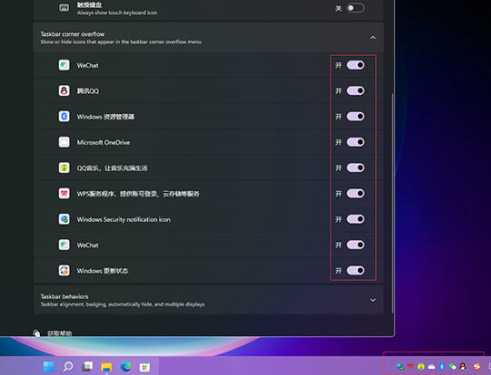Turn on the touch keyboard icon toggle
This screenshot has height=375, width=491.
355,8
